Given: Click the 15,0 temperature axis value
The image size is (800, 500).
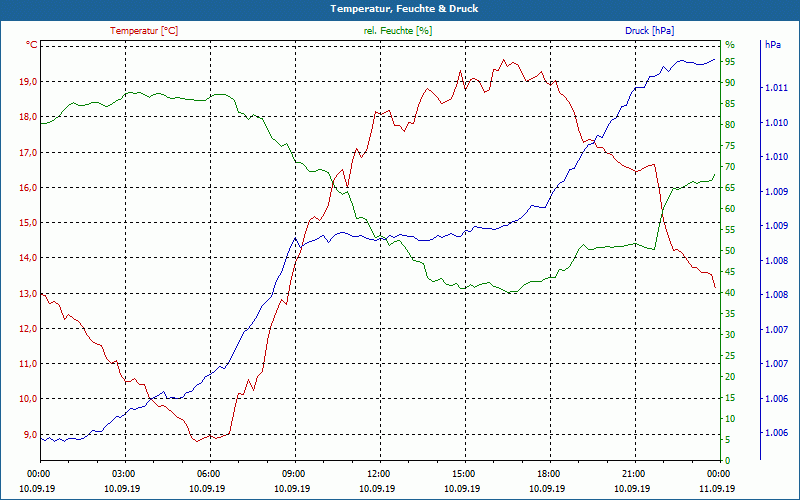Looking at the screenshot, I should coord(28,223).
